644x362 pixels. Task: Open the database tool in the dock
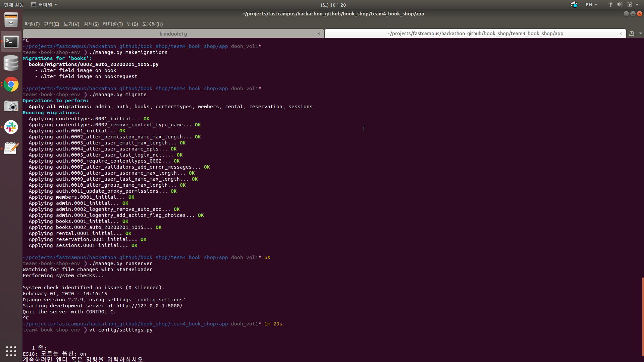pyautogui.click(x=11, y=63)
